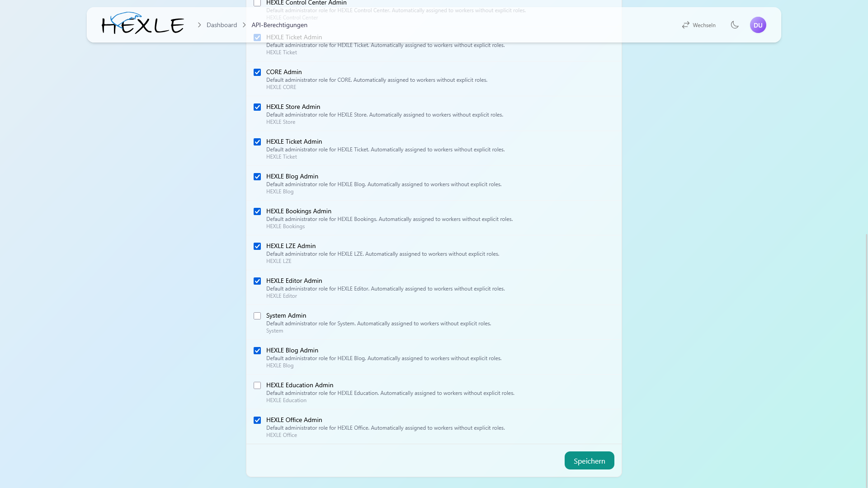Viewport: 868px width, 488px height.
Task: Click grey 'HEXLE Editor' module tag
Action: 282,296
